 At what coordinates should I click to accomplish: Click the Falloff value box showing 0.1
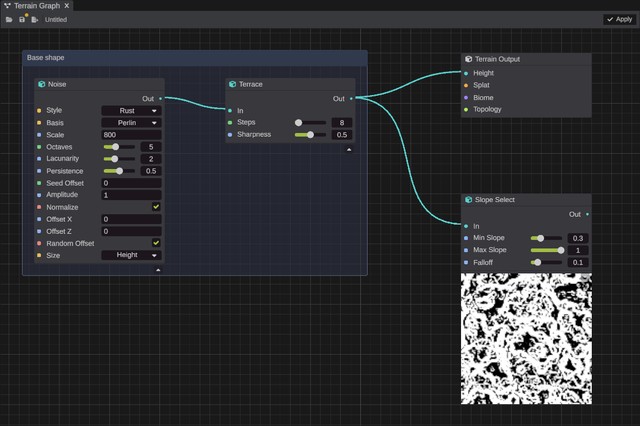coord(578,262)
